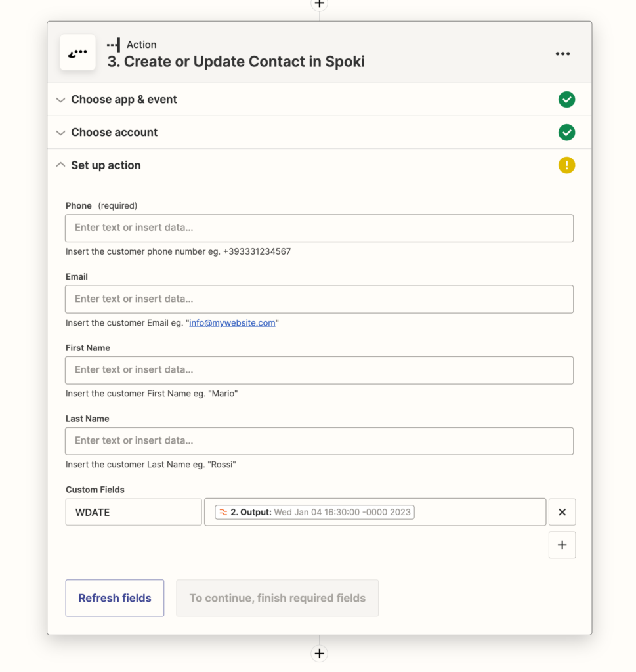
Task: Add a new custom field row
Action: [562, 545]
